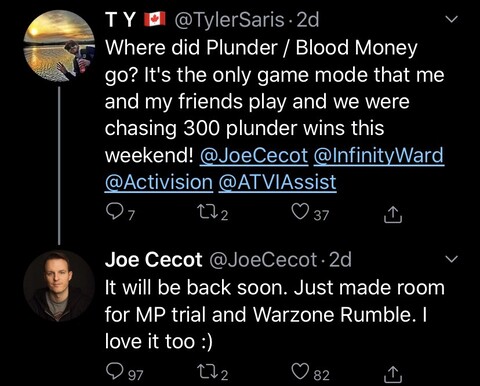Viewport: 480px width, 386px height.
Task: Click the @TylerSaris handle
Action: pos(229,20)
